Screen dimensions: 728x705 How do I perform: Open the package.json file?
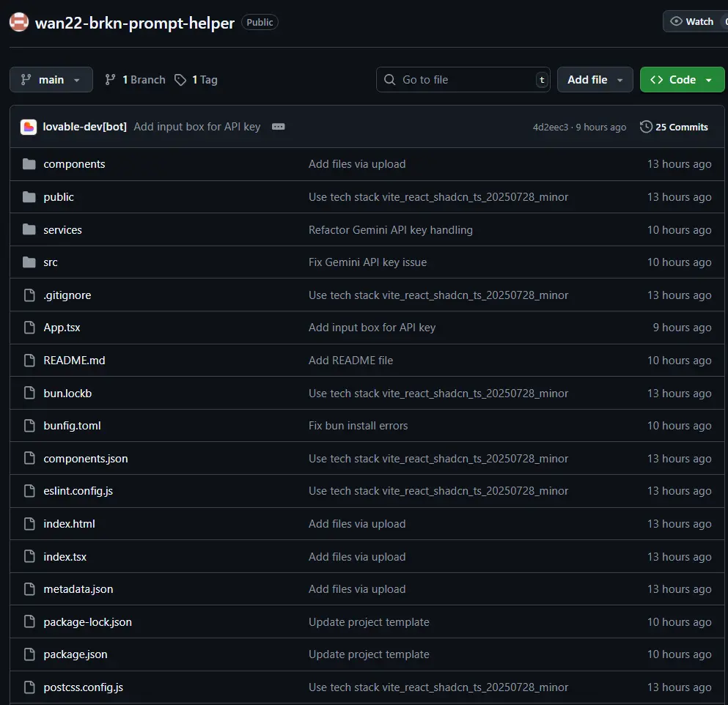coord(76,654)
